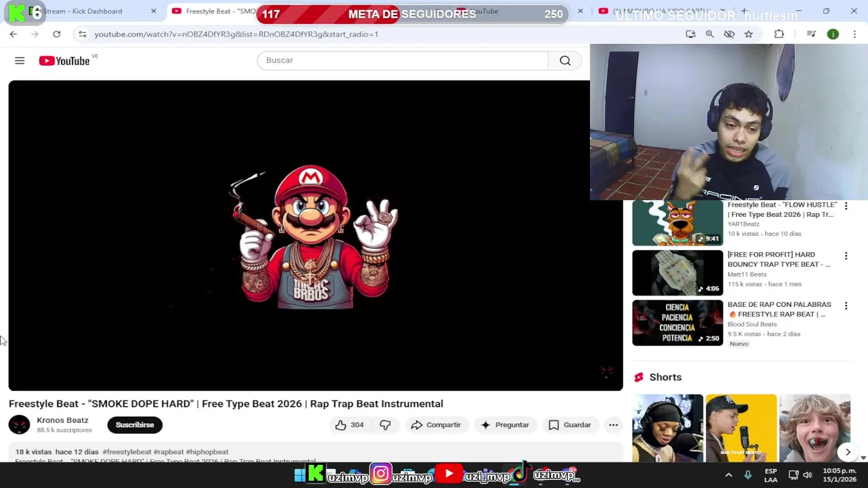Viewport: 868px width, 488px height.
Task: Click the #freestylebeat hashtag
Action: point(127,452)
